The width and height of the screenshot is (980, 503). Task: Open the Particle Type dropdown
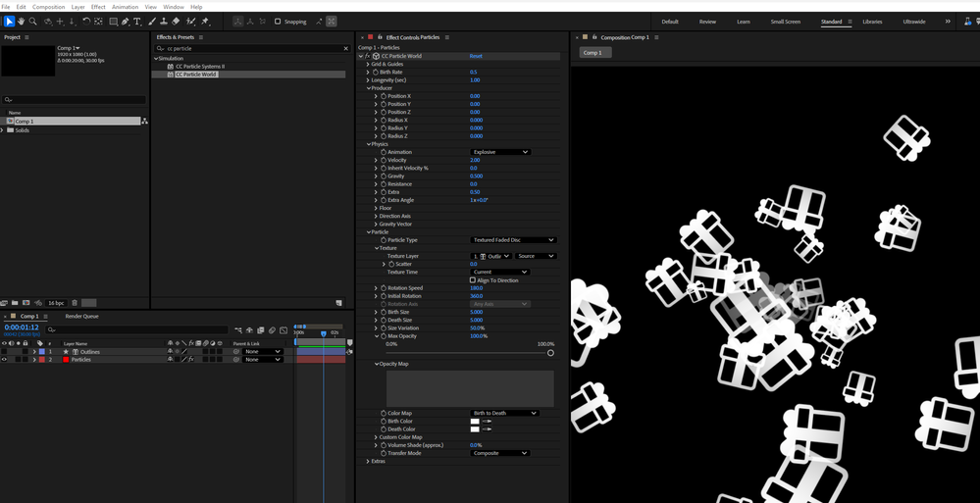click(513, 240)
